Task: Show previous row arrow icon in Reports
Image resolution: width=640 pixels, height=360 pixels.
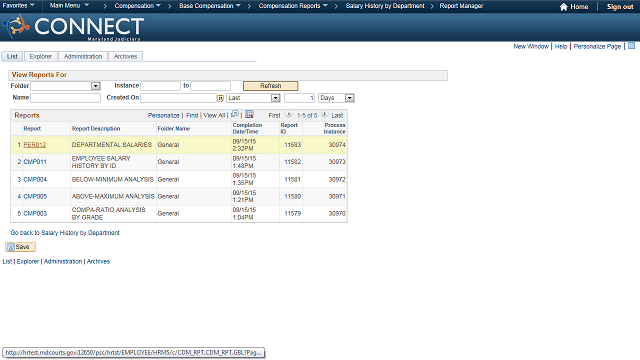Action: click(289, 115)
